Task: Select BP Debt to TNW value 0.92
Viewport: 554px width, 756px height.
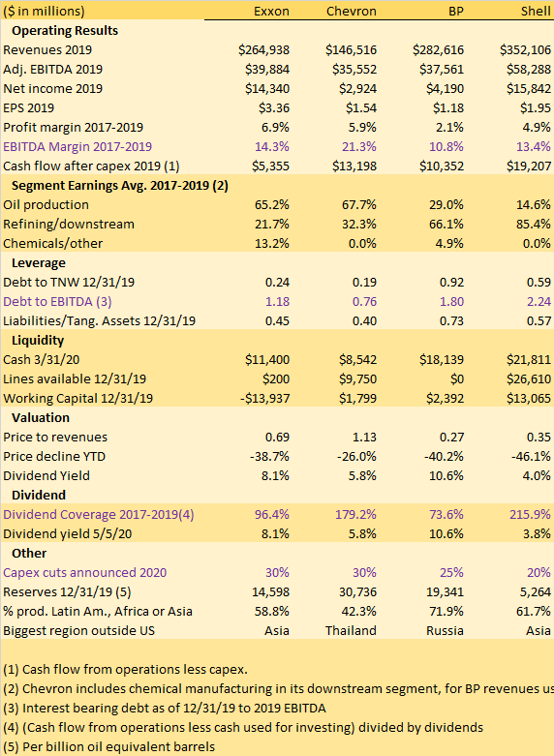Action: point(451,283)
